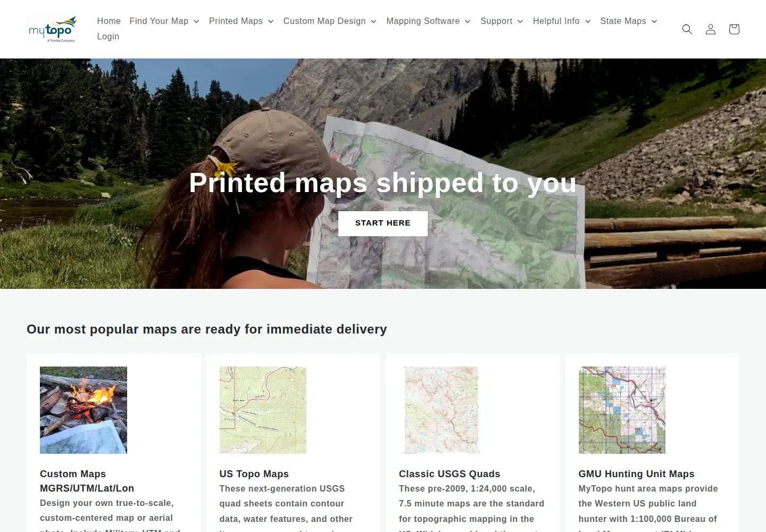Click the Classic USGS Quads heading
Viewport: 766px width, 532px height.
pos(449,474)
